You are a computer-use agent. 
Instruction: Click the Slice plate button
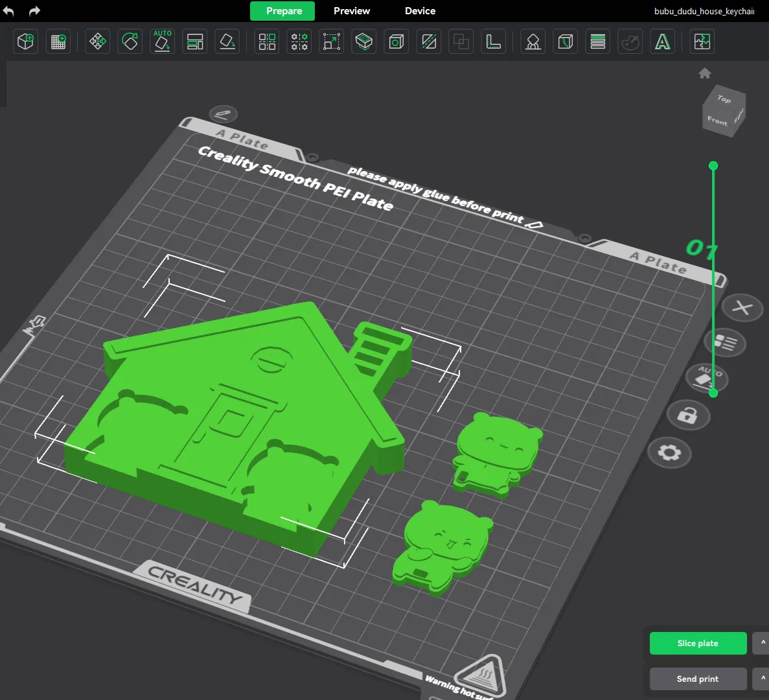(698, 643)
